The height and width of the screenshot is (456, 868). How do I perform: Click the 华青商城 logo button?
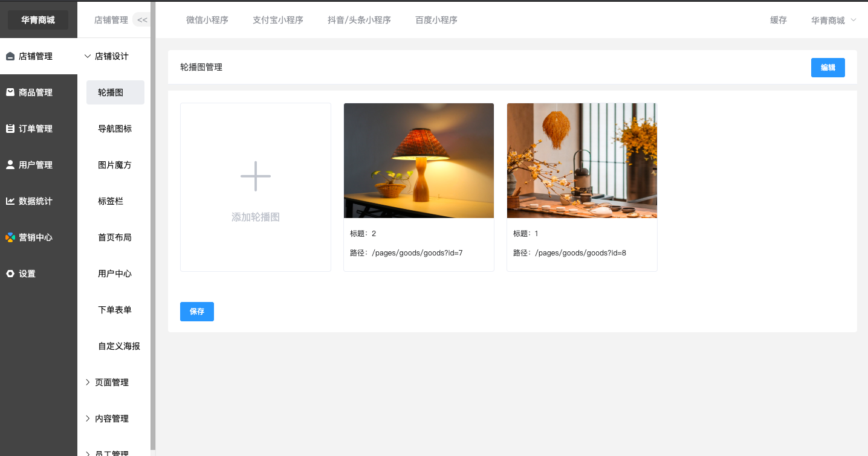tap(38, 20)
